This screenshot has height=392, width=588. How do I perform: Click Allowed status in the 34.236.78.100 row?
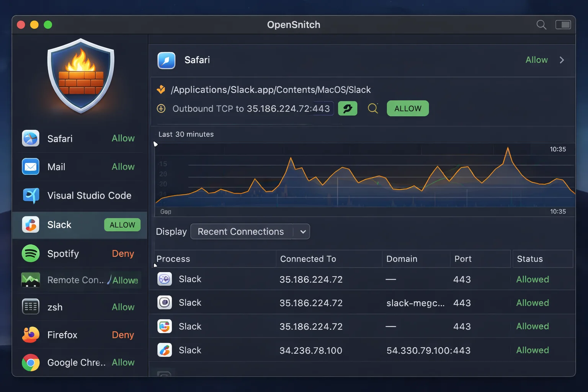click(532, 350)
